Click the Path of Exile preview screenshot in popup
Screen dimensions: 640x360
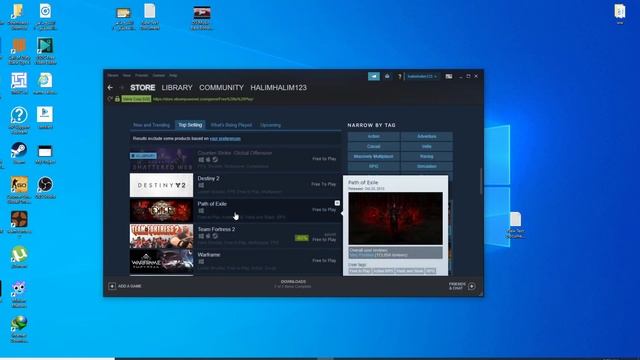point(395,218)
